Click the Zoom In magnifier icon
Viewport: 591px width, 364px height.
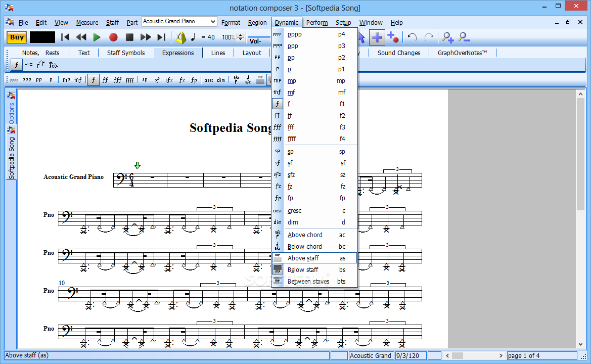click(447, 37)
